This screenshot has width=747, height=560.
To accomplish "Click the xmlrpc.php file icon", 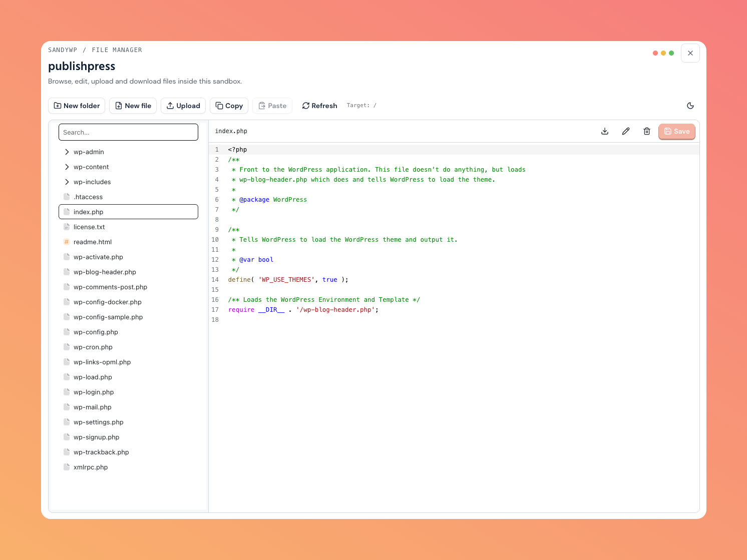I will tap(67, 467).
